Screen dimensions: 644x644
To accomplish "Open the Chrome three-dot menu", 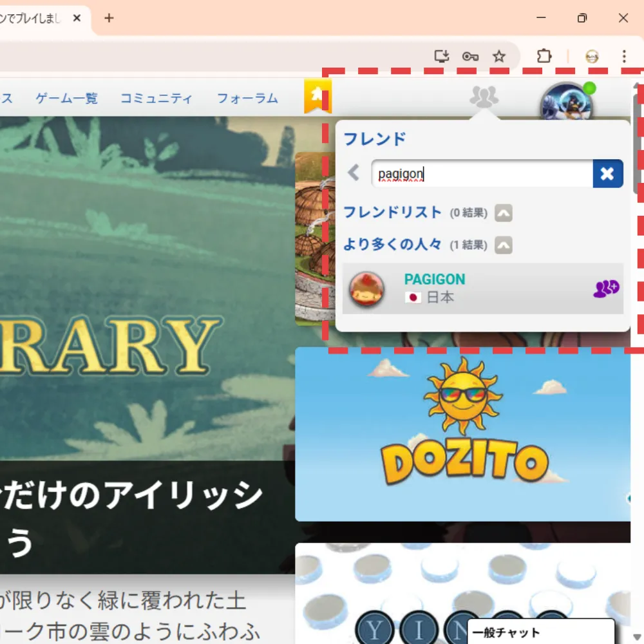I will 623,57.
